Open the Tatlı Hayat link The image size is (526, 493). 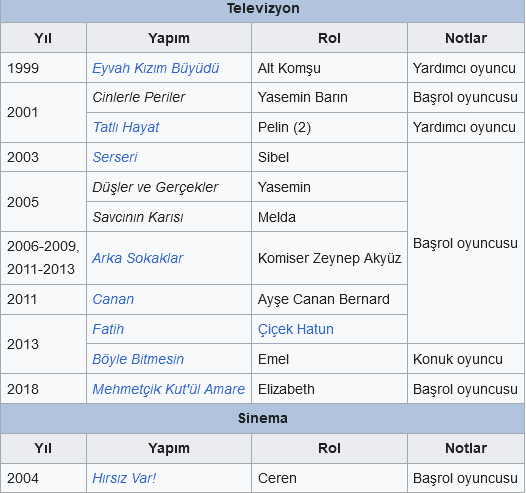tap(126, 127)
